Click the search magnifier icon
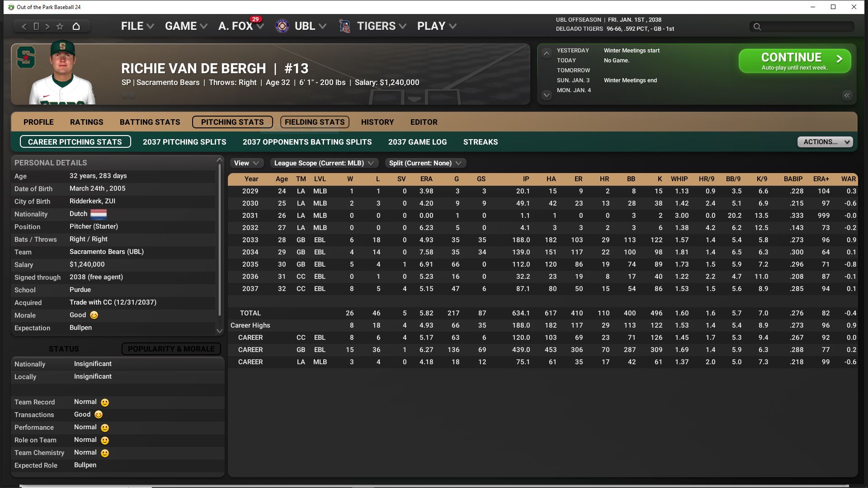Image resolution: width=868 pixels, height=488 pixels. [x=757, y=27]
